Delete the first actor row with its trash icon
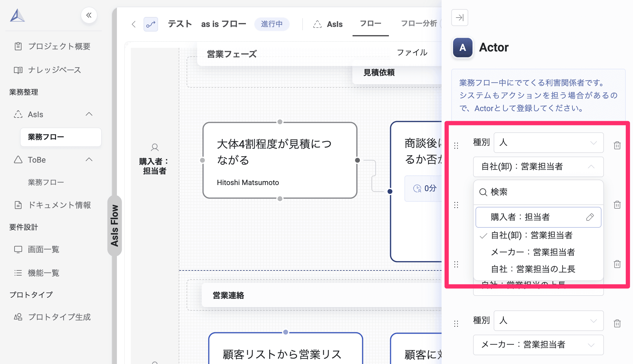Image resolution: width=633 pixels, height=364 pixels. click(x=617, y=145)
